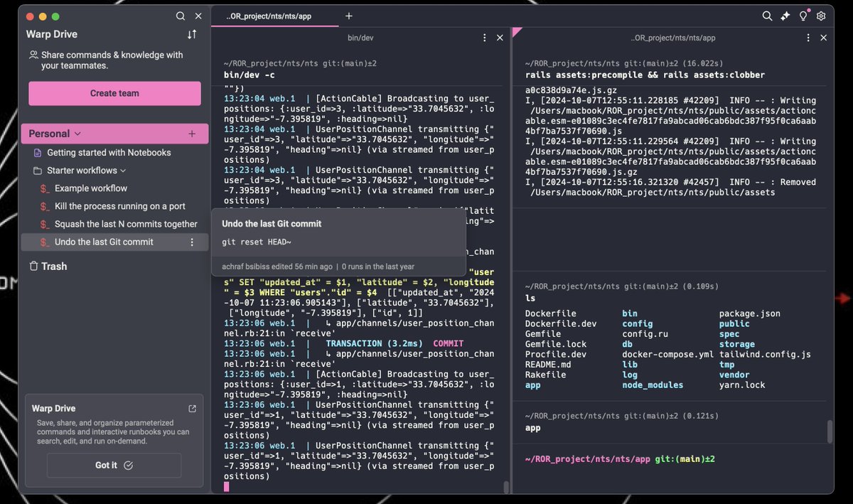
Task: Click Procfile.dev in the ls output
Action: [x=556, y=354]
